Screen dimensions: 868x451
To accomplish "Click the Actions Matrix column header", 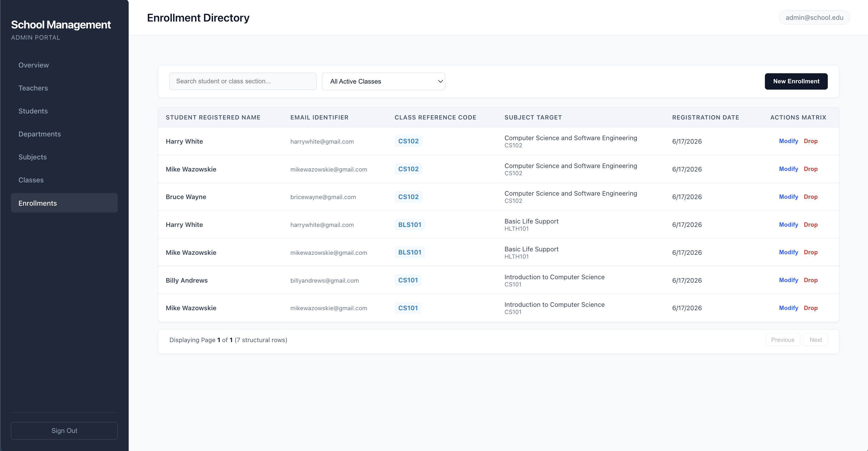I will 798,117.
